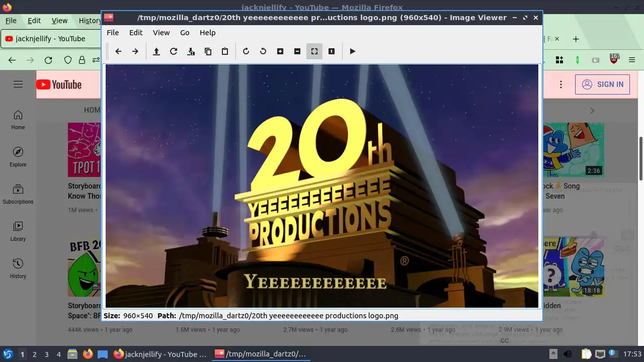Open the Firefox extensions grid icon
644x362 pixels.
pyautogui.click(x=559, y=60)
